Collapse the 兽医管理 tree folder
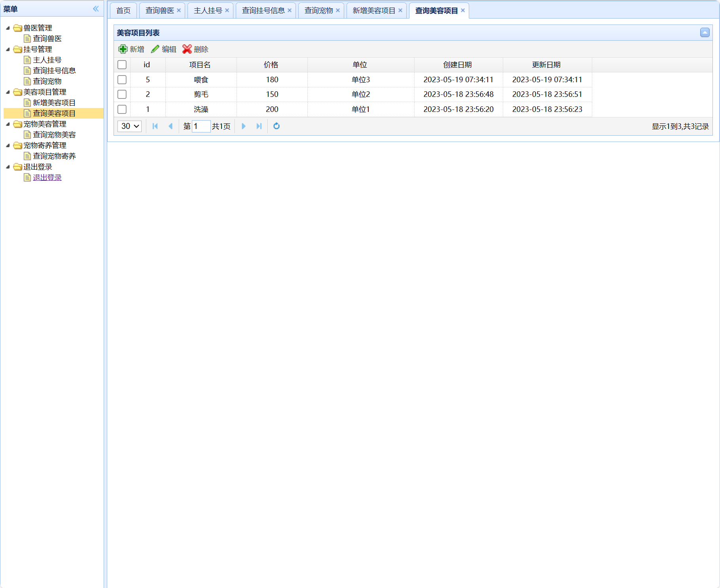The image size is (720, 588). click(8, 28)
